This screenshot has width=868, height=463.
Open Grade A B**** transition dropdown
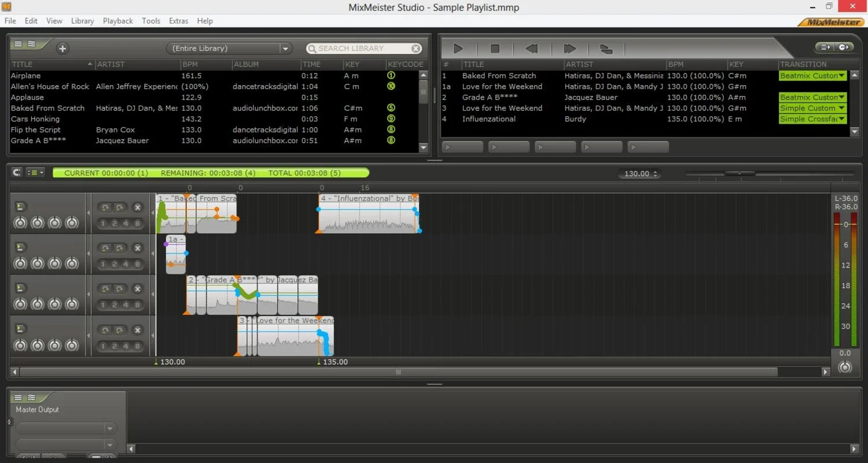tap(812, 97)
